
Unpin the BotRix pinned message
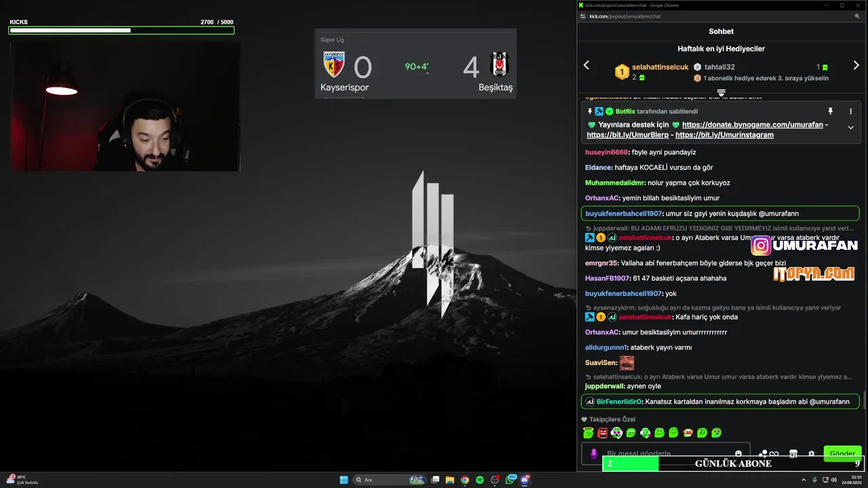(x=830, y=111)
